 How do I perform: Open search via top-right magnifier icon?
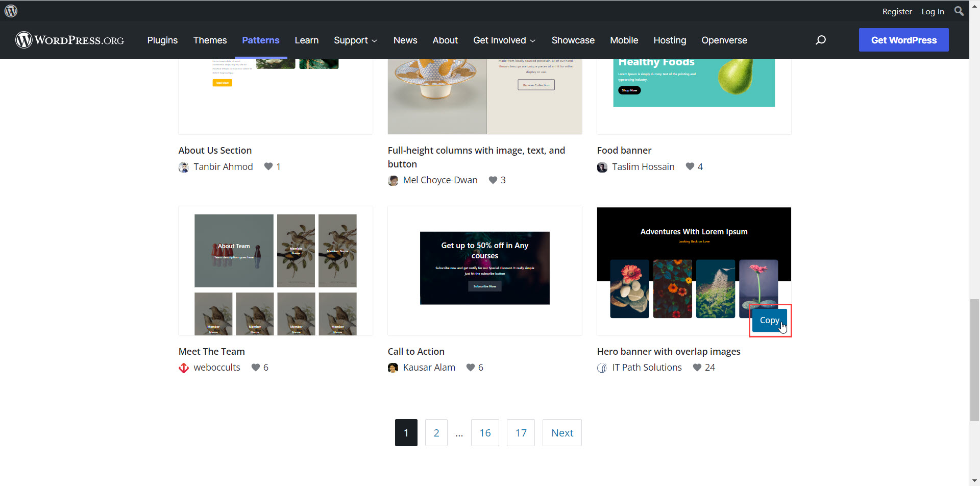(x=959, y=11)
